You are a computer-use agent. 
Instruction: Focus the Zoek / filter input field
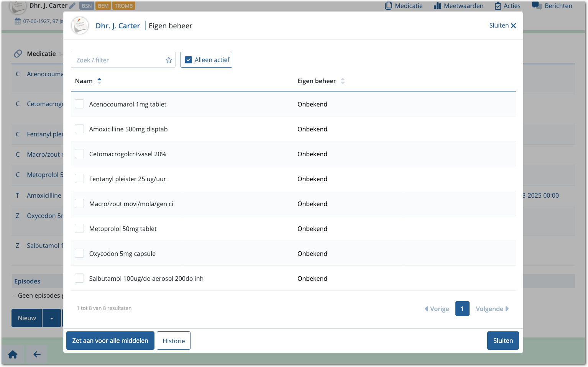tap(119, 60)
